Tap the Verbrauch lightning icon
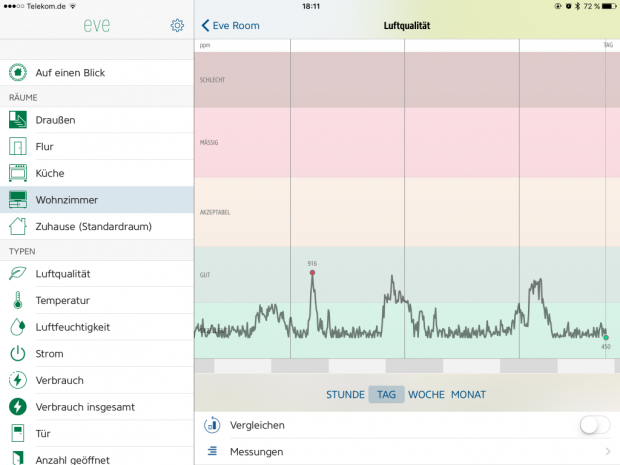Viewport: 620px width, 465px height. [x=18, y=380]
